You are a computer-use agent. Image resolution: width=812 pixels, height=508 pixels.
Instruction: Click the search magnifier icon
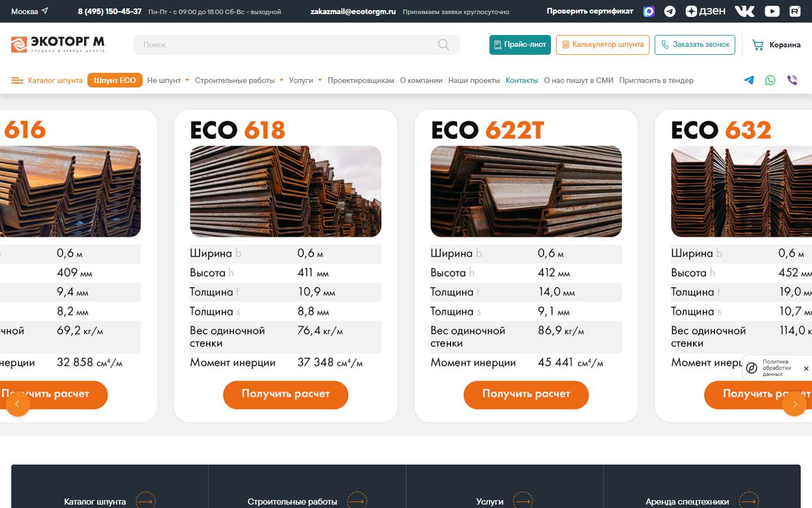444,45
